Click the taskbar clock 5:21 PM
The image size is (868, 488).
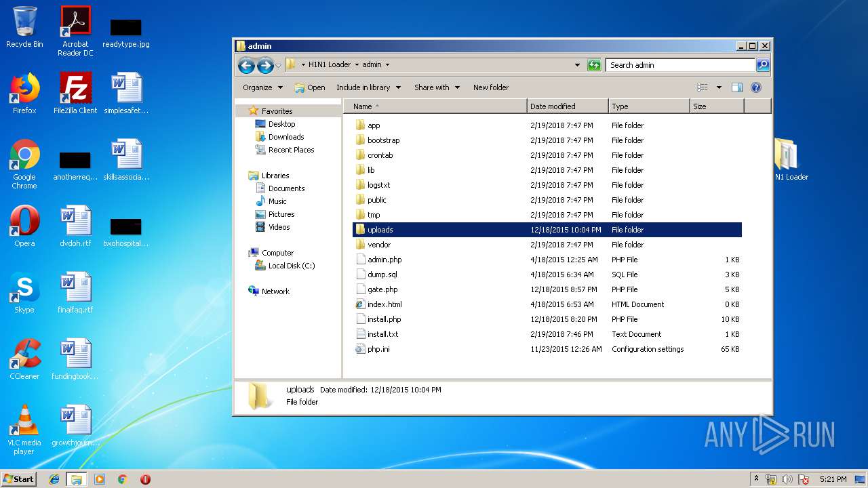[833, 479]
